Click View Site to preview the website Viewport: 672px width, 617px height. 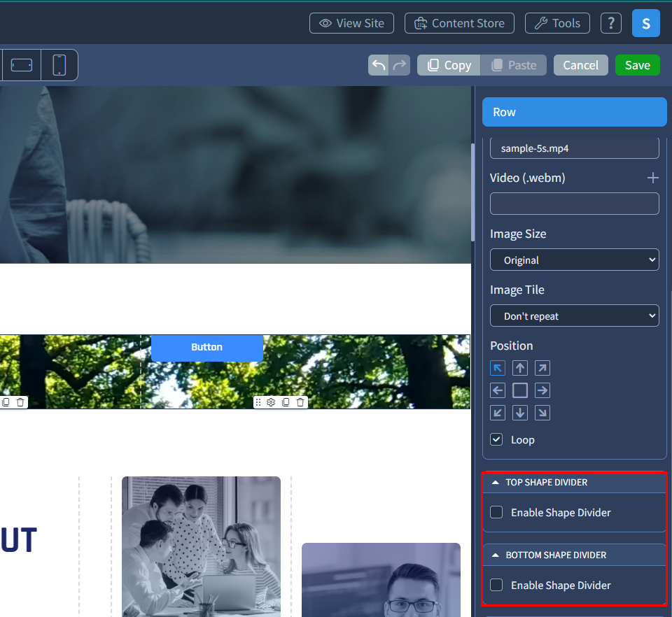click(351, 23)
